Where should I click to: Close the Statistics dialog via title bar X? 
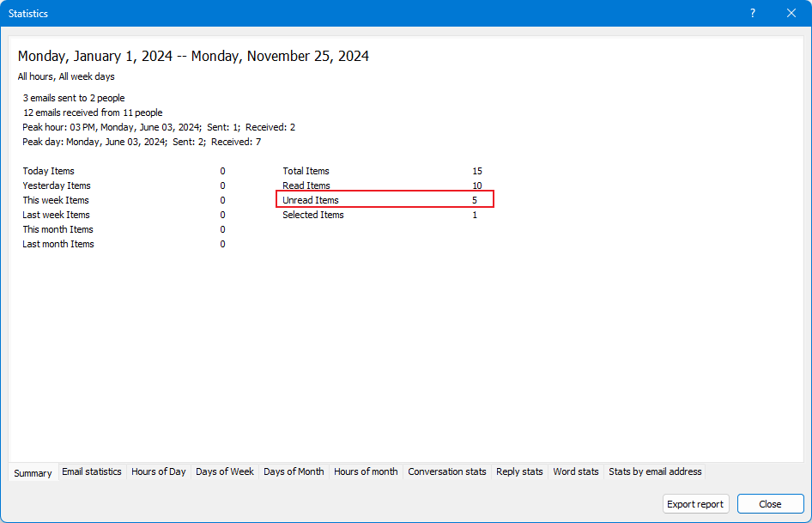(x=791, y=13)
